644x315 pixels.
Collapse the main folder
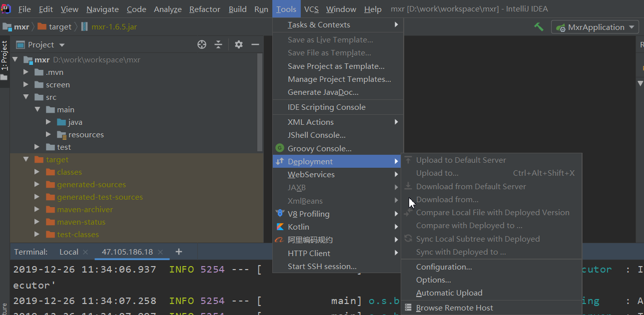click(x=37, y=110)
